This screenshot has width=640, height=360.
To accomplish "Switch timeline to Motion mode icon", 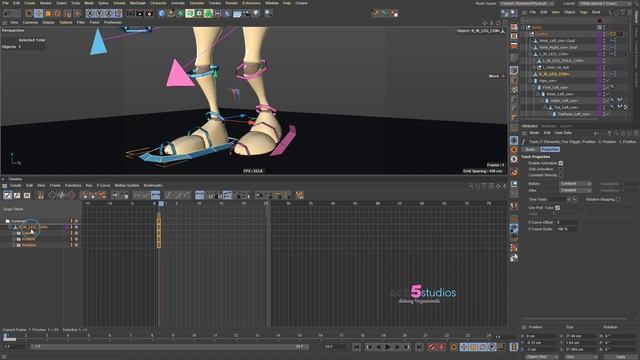I will click(27, 196).
